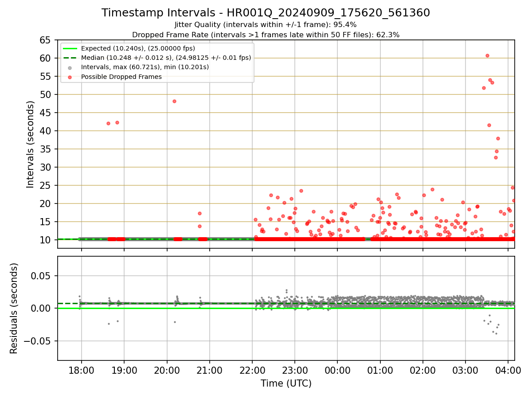This screenshot has width=532, height=399.
Task: Select the Dropped Frame Rate 62.3% line
Action: point(266,35)
